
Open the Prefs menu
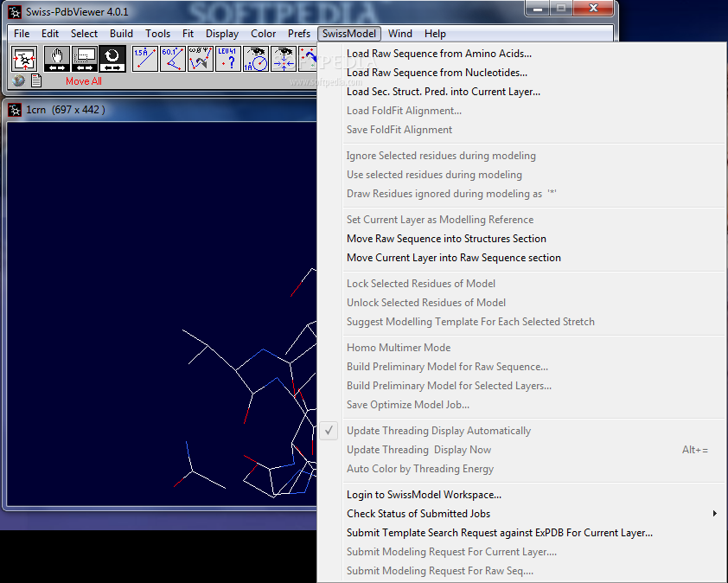click(x=299, y=34)
